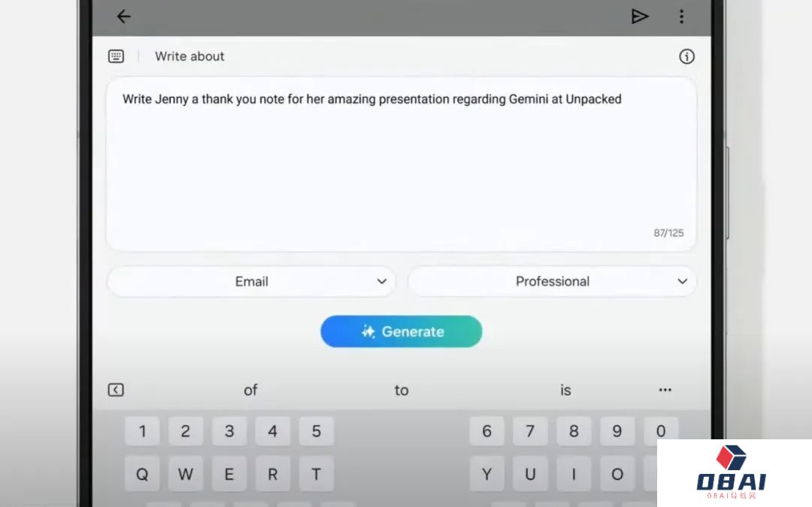Open the Email format dropdown

(251, 281)
